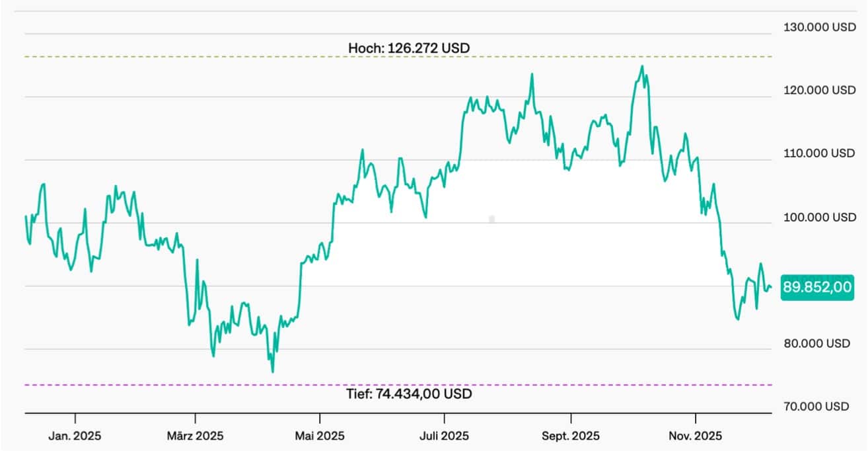
Task: Click the 120.000 USD y-axis label
Action: [819, 91]
